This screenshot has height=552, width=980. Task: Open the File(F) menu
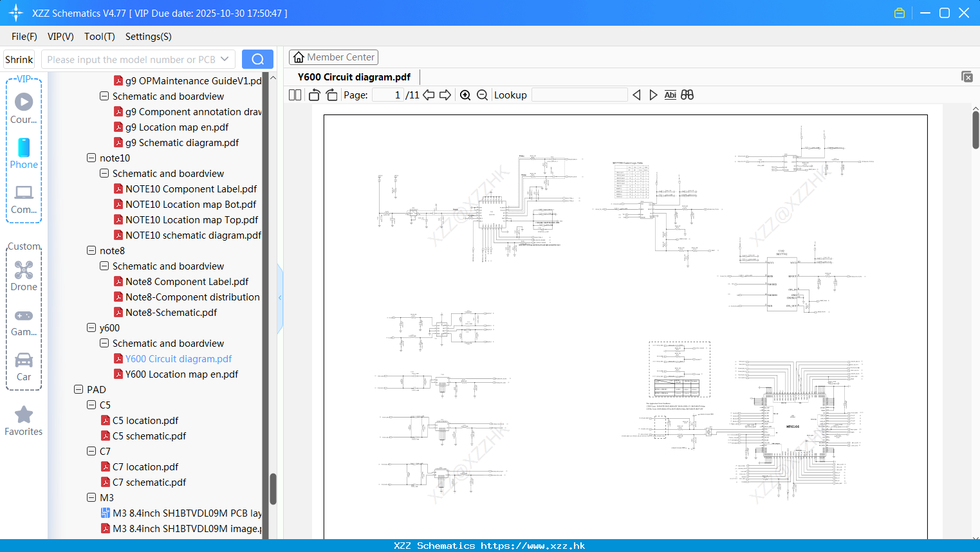(24, 37)
